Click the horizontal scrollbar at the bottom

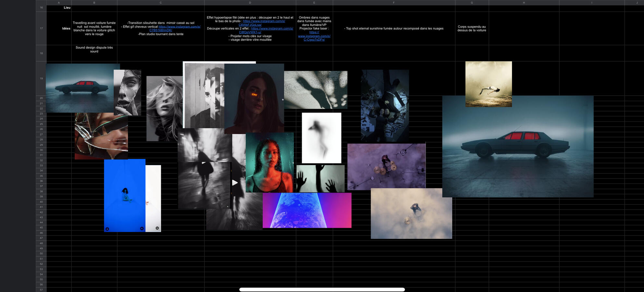tap(322, 289)
